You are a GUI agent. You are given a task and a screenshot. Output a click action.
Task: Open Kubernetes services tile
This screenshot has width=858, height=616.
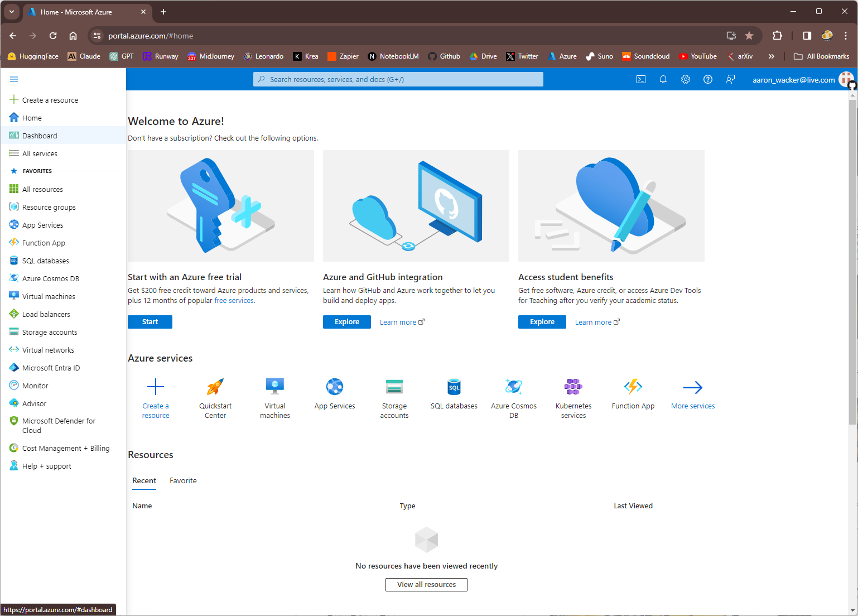tap(573, 398)
